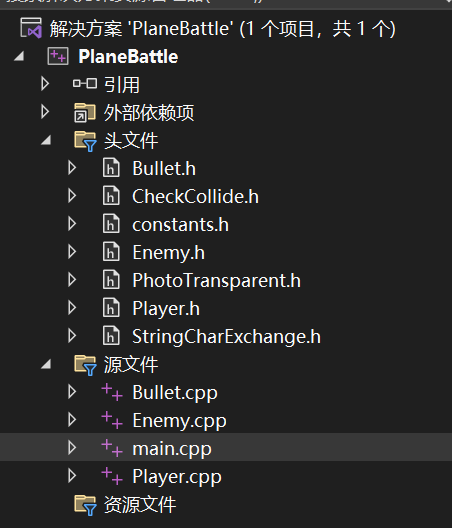Image resolution: width=452 pixels, height=528 pixels.
Task: Collapse the 源文件 folder
Action: pos(46,364)
